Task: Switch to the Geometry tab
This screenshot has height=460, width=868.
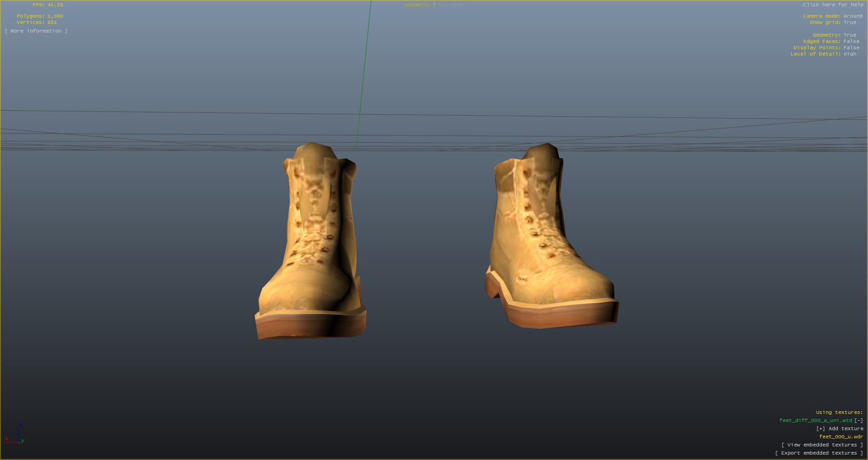Action: 417,5
